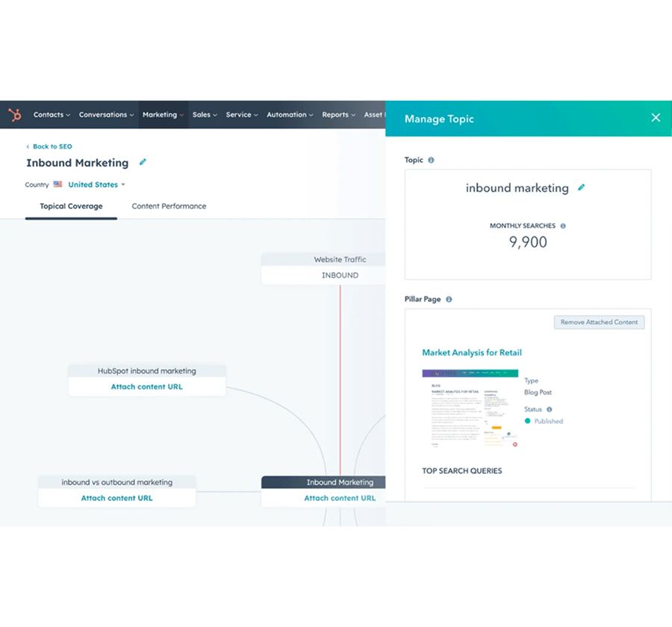Screen dimensions: 672x627
Task: Switch to the Content Performance tab
Action: [x=169, y=206]
